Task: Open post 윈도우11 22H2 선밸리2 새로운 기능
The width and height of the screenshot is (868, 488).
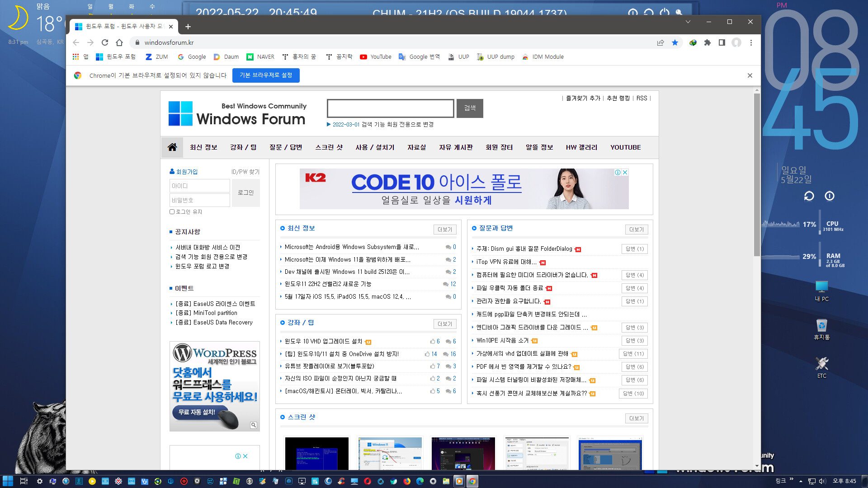Action: click(x=328, y=284)
